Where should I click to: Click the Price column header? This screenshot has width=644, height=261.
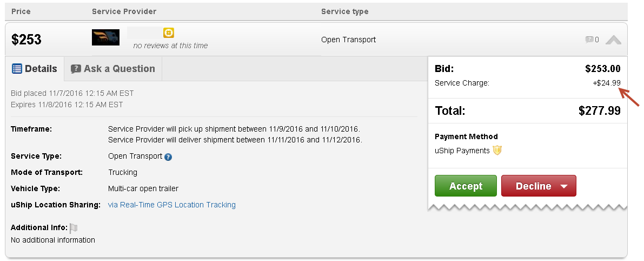[21, 11]
